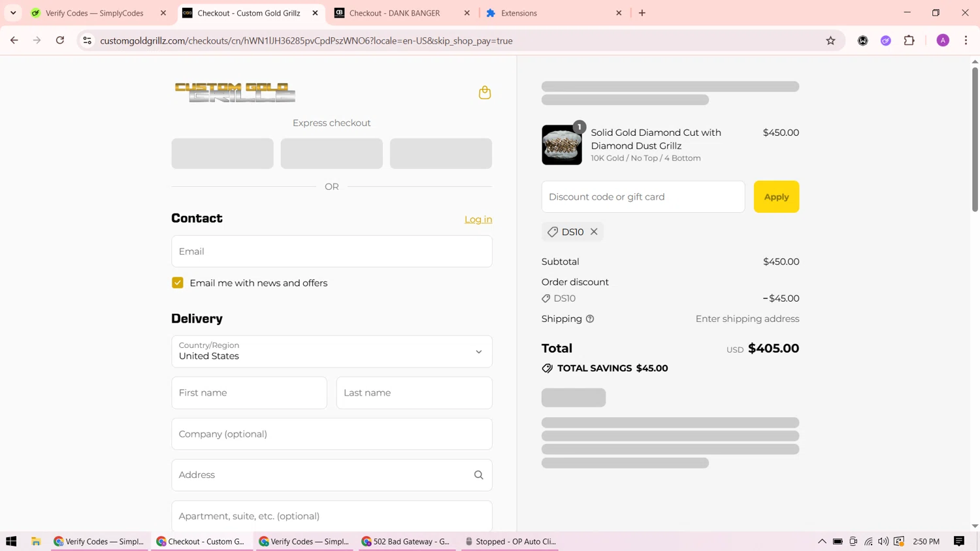Open the Windows Start menu
This screenshot has height=551, width=980.
pos(11,541)
